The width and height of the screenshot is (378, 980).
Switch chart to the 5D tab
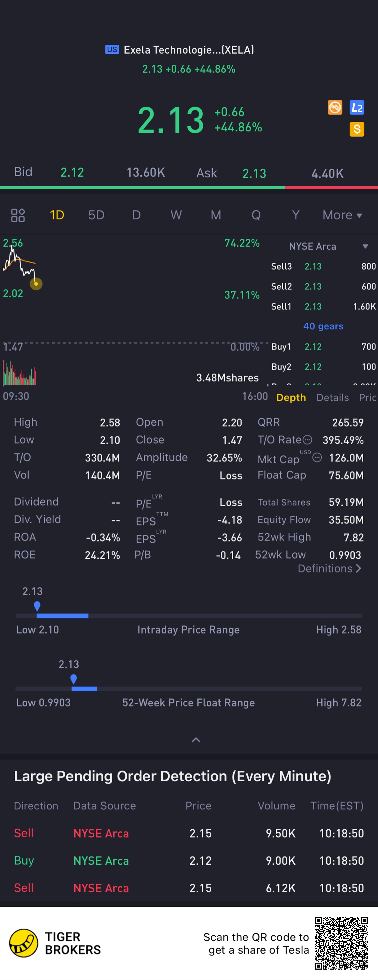click(96, 215)
